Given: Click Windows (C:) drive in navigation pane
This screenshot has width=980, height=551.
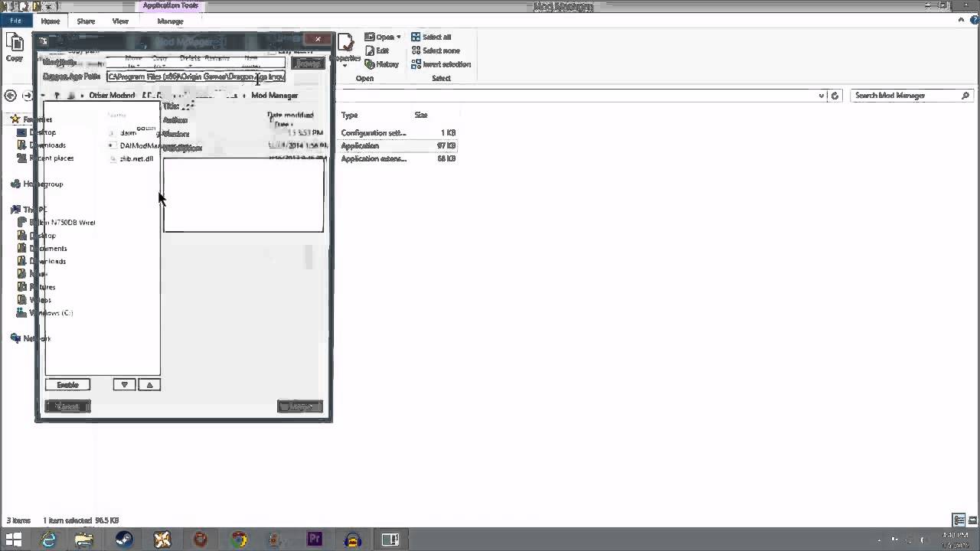Looking at the screenshot, I should coord(51,313).
